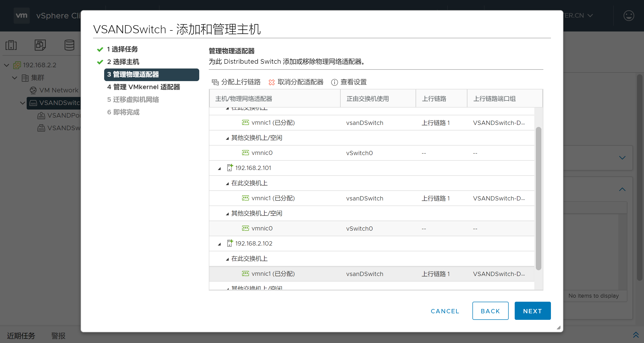Select the VSANDSw uplinks tree item
The height and width of the screenshot is (343, 644).
tap(59, 128)
